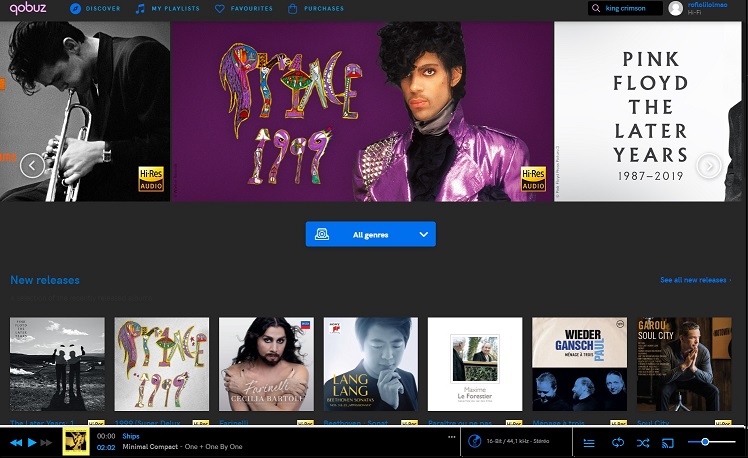Image resolution: width=748 pixels, height=458 pixels.
Task: Open Garou Soul City album cover
Action: click(684, 364)
